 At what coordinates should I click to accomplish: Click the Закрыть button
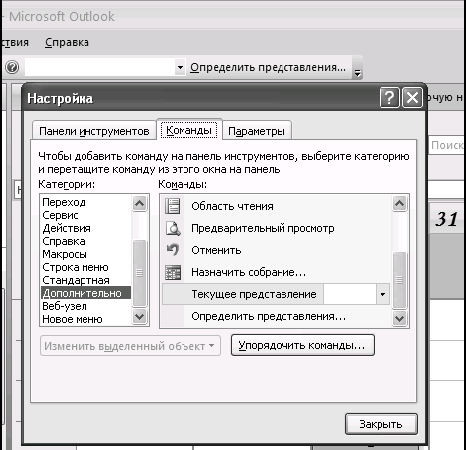[x=381, y=424]
